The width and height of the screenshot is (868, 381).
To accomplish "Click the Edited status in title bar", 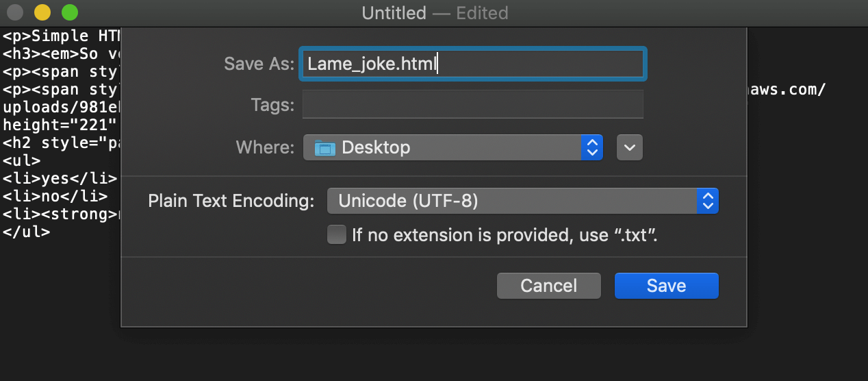I will [x=482, y=13].
